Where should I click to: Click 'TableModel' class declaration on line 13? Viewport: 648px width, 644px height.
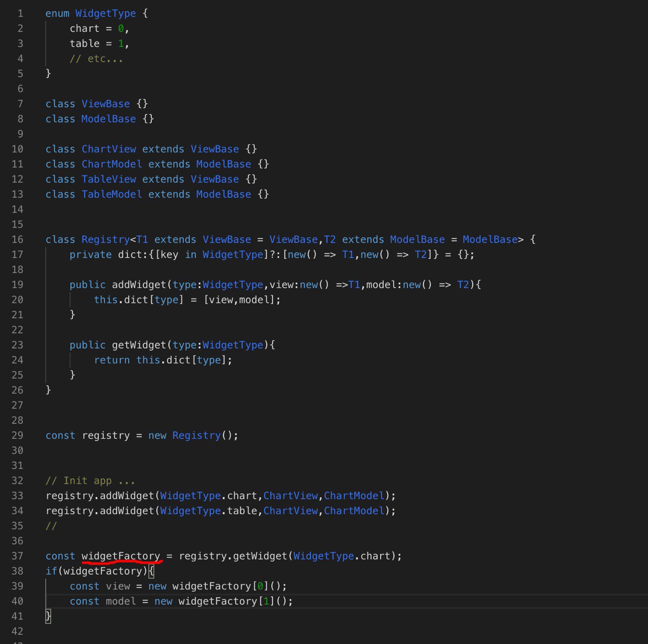[112, 194]
